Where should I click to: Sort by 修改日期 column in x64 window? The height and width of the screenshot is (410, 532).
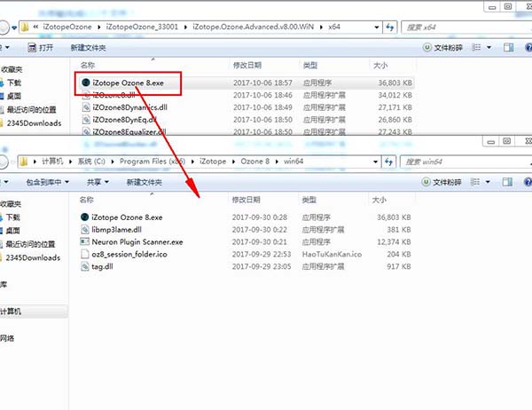tap(247, 65)
